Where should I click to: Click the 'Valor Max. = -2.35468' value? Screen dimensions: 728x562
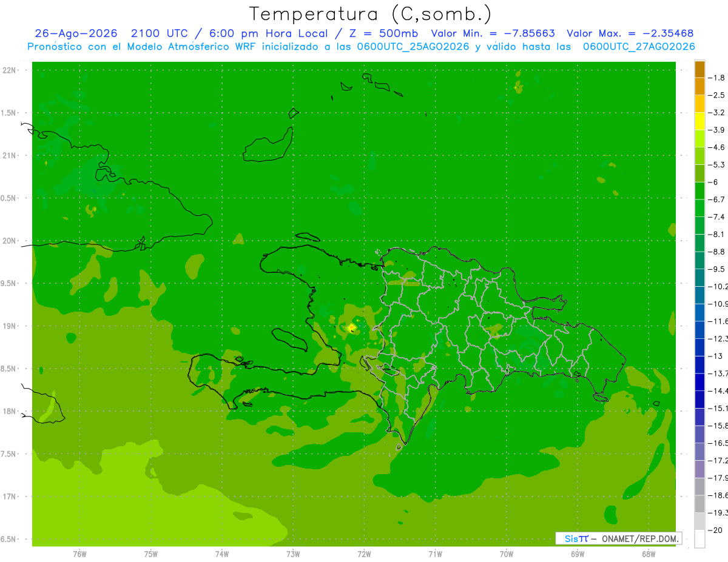click(x=630, y=33)
